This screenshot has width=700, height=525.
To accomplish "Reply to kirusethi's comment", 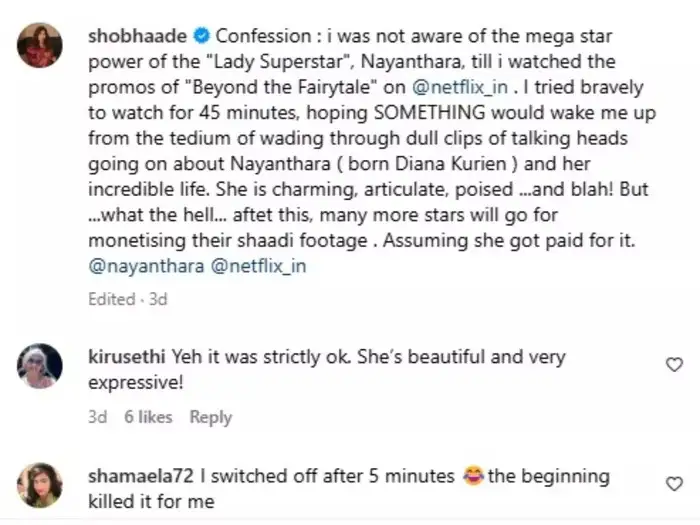I will point(211,417).
